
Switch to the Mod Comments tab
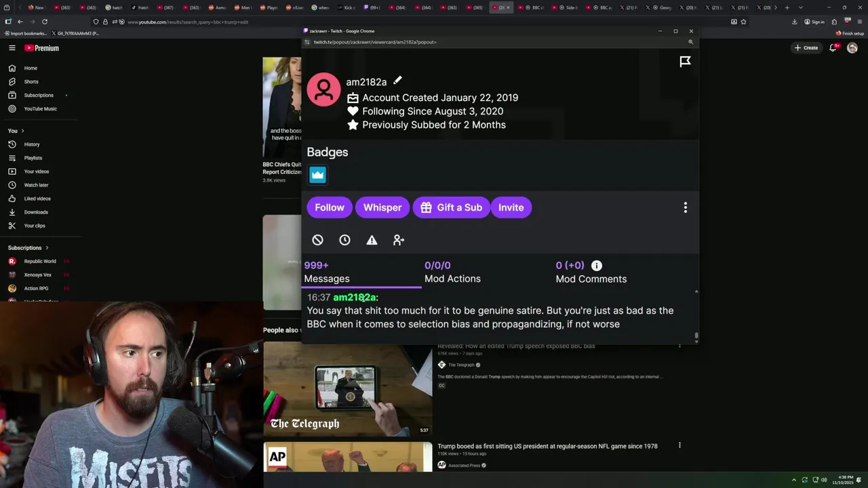(x=591, y=272)
